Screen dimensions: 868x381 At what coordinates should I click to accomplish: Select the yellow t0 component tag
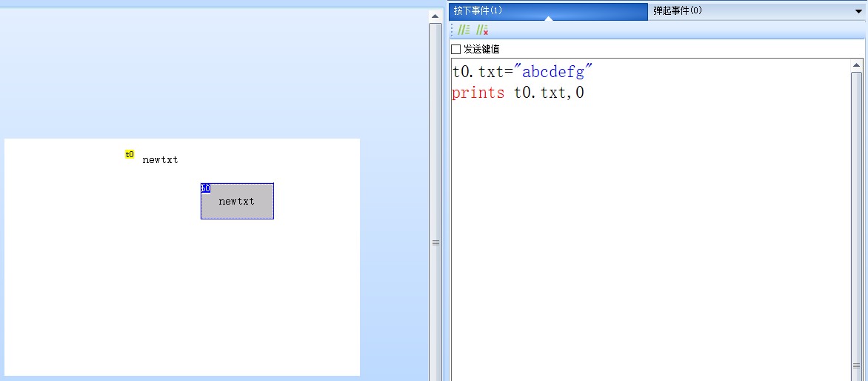tap(130, 154)
